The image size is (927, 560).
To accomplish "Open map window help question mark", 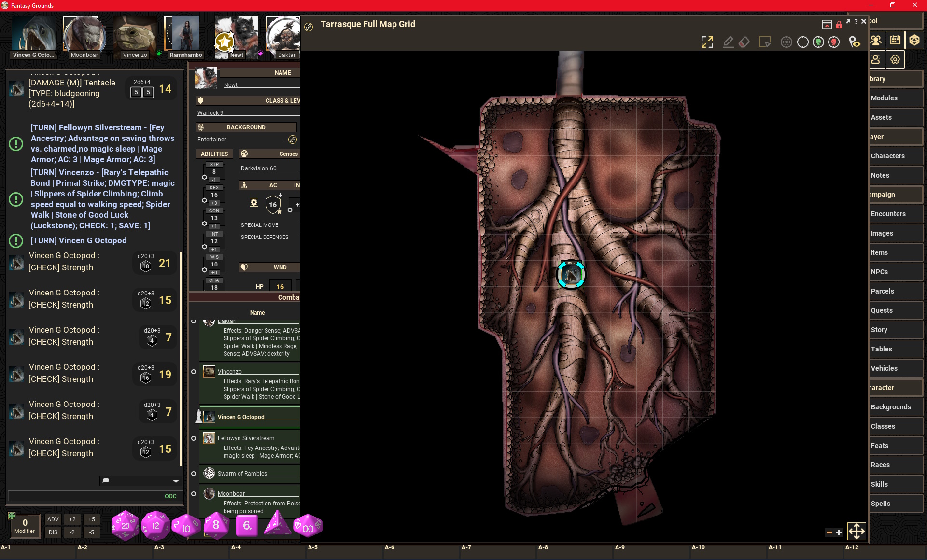I will (x=856, y=21).
